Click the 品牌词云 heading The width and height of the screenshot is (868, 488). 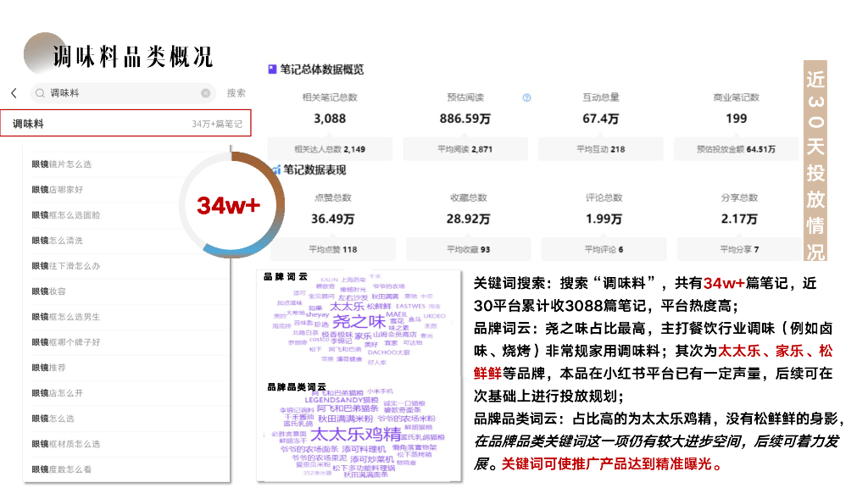pyautogui.click(x=285, y=277)
